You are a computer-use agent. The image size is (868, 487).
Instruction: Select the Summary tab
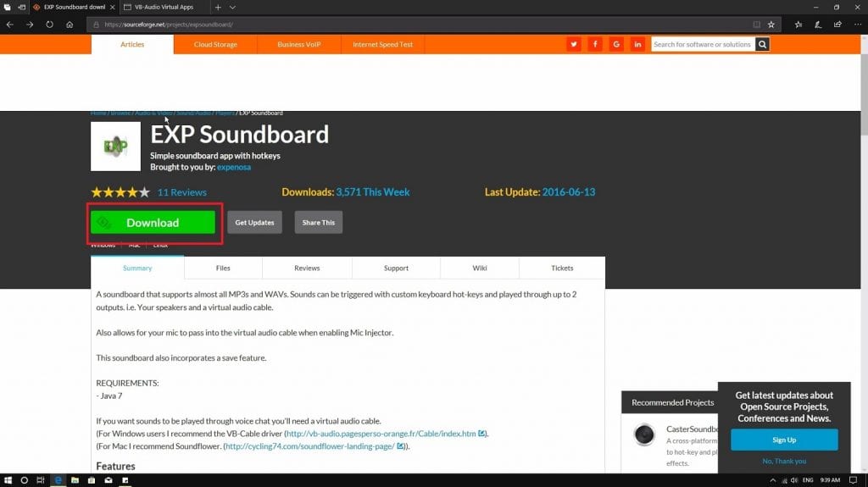point(137,268)
